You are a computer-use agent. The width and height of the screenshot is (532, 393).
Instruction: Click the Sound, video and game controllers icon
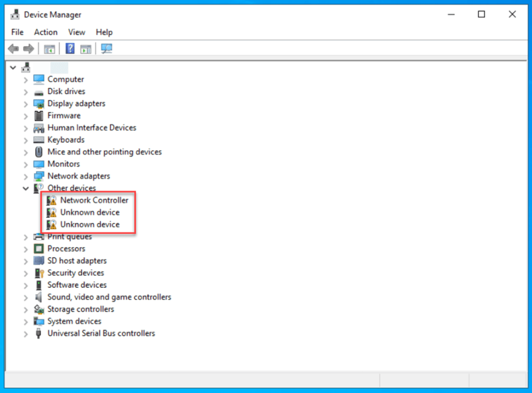39,297
